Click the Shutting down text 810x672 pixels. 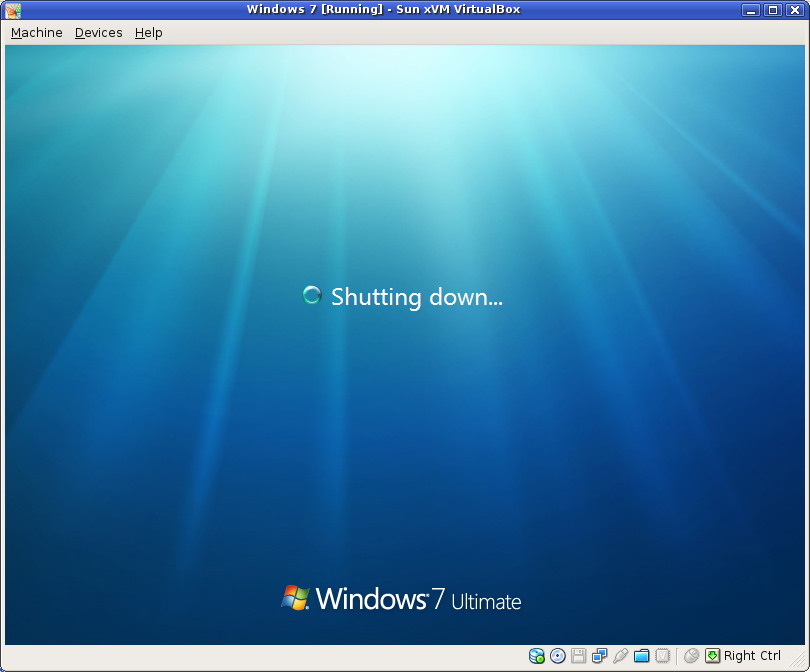coord(416,297)
